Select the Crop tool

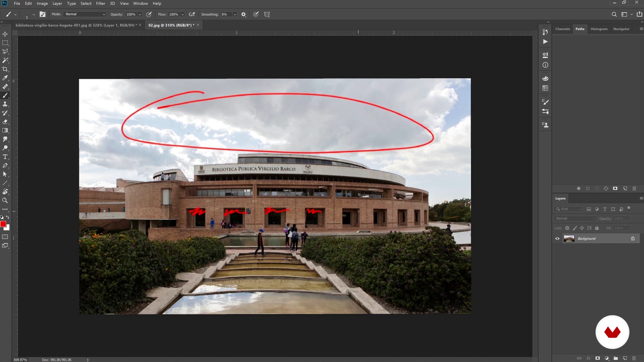click(x=5, y=69)
